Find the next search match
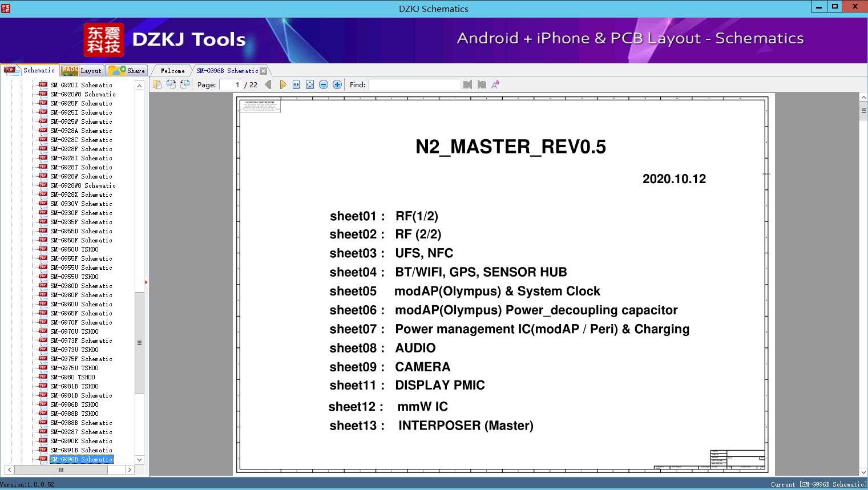 [482, 84]
